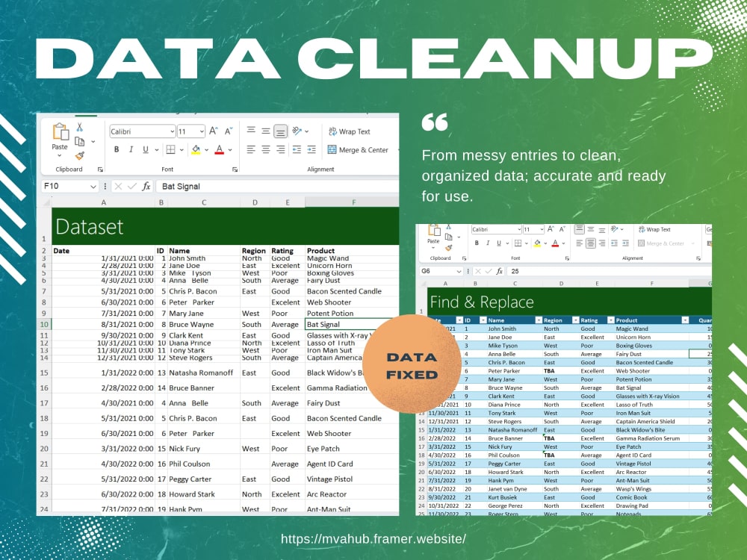Click fx Insert Function in Find & Replace window
This screenshot has width=747, height=560.
click(x=499, y=271)
